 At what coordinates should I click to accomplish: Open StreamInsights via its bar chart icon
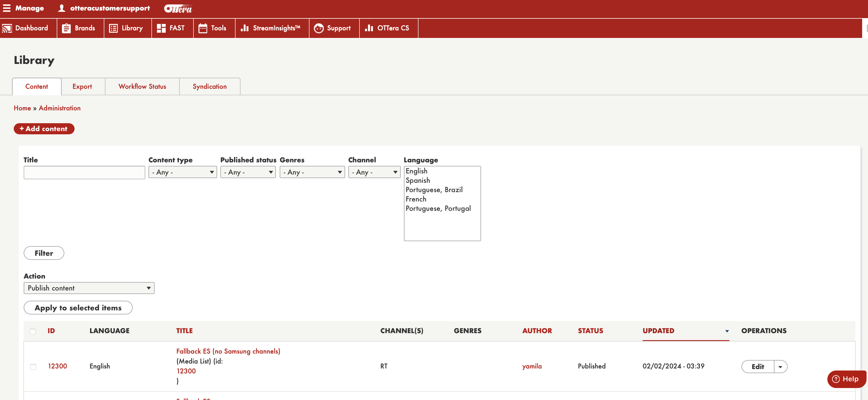(244, 28)
